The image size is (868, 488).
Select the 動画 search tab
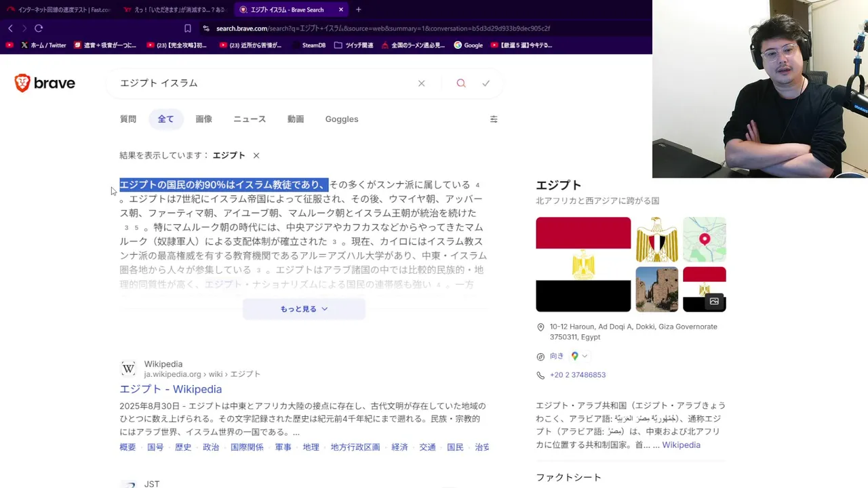coord(296,119)
